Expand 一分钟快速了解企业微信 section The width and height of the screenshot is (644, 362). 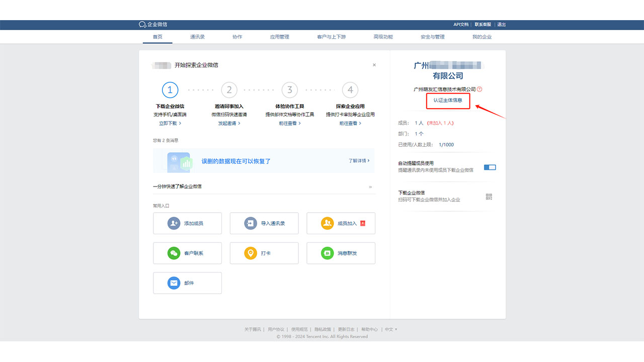pos(370,187)
